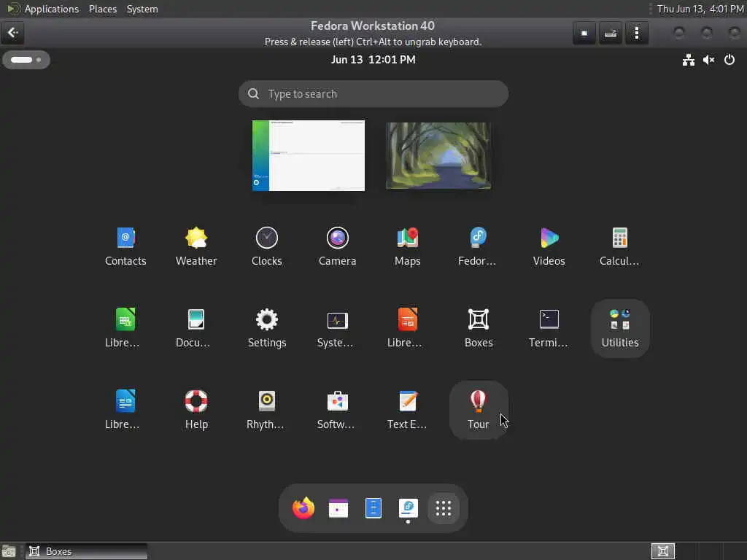Open the running Fedora installer dash icon
Viewport: 747px width, 560px height.
[x=409, y=508]
